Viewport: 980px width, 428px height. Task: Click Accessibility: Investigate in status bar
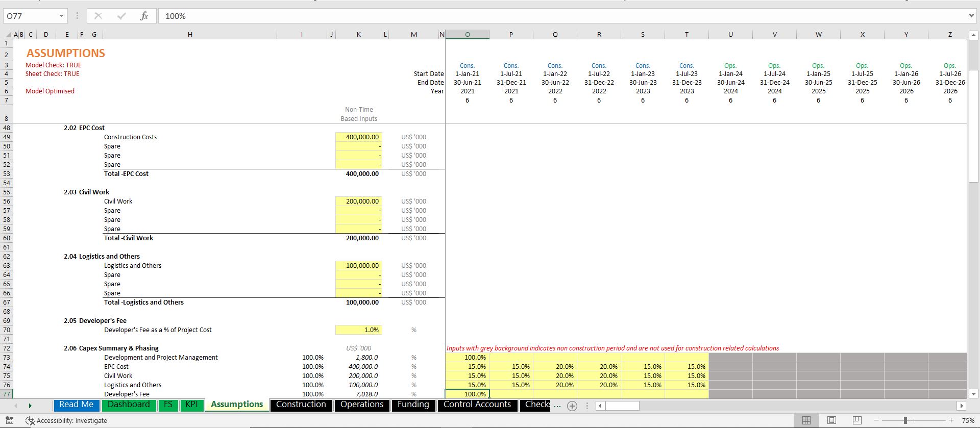point(67,421)
